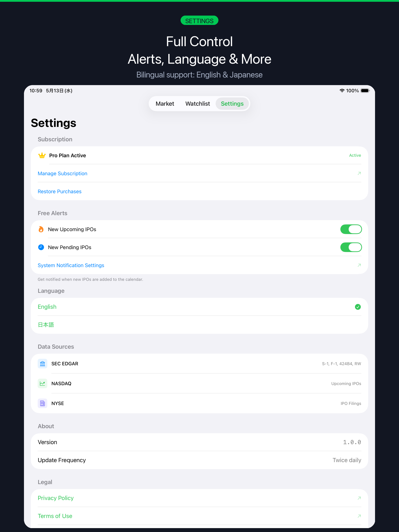Click the IPO Filings value text
The height and width of the screenshot is (532, 399).
pyautogui.click(x=351, y=403)
